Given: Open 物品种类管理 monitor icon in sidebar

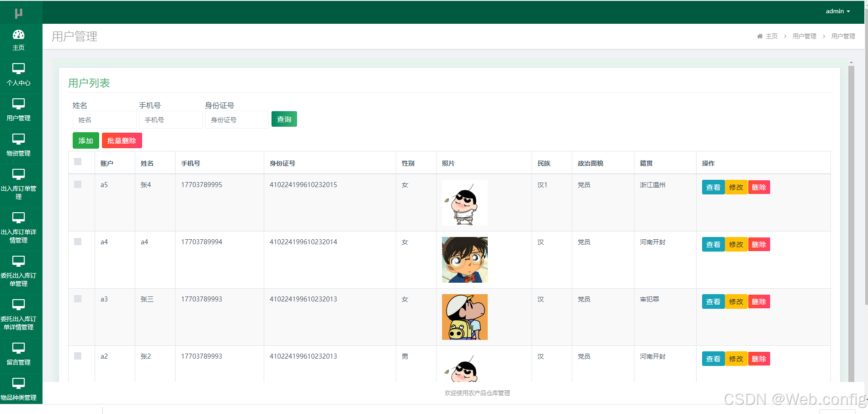Looking at the screenshot, I should click(x=18, y=383).
